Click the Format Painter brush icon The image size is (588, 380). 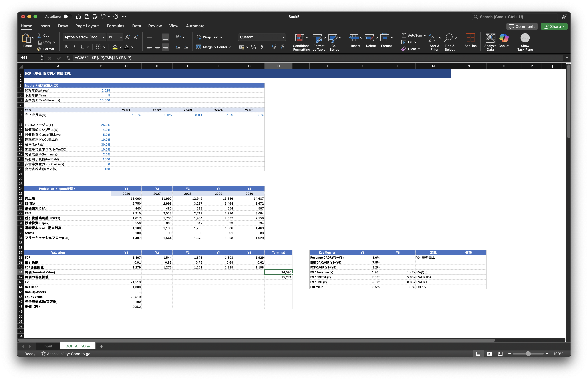click(39, 49)
